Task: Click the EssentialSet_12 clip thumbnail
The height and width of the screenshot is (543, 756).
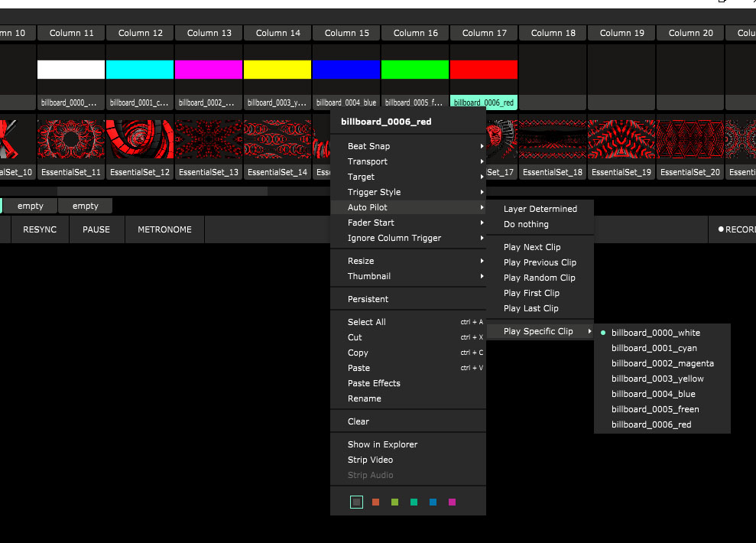Action: click(x=140, y=139)
